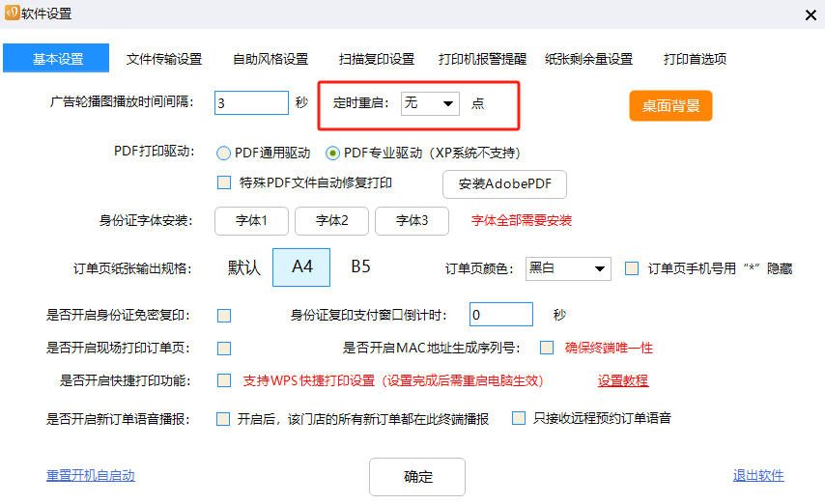Open the 自助风格设置 tab
The image size is (825, 504).
pyautogui.click(x=270, y=59)
